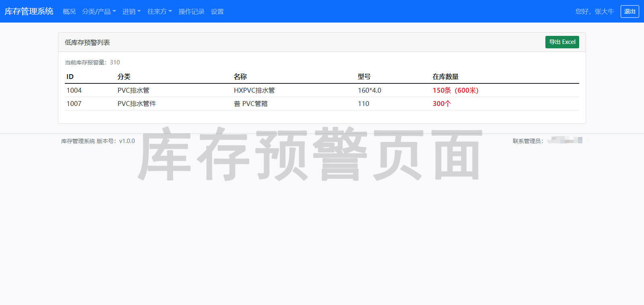This screenshot has height=305, width=644.
Task: Click the red quantity 150条 (600米)
Action: 456,90
